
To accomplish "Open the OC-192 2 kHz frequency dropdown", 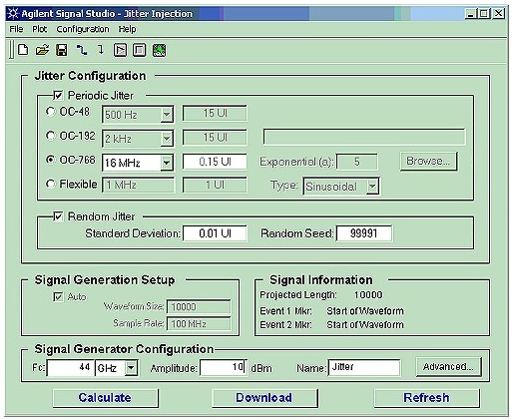I will coord(167,139).
